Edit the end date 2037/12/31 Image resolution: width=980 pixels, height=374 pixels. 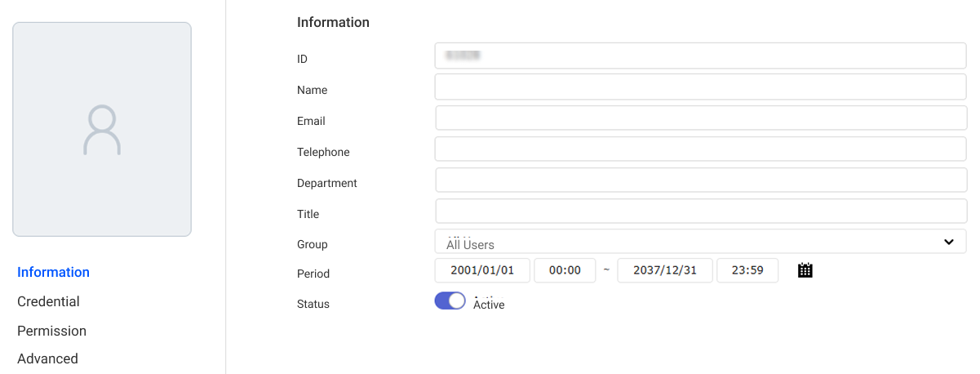point(665,270)
